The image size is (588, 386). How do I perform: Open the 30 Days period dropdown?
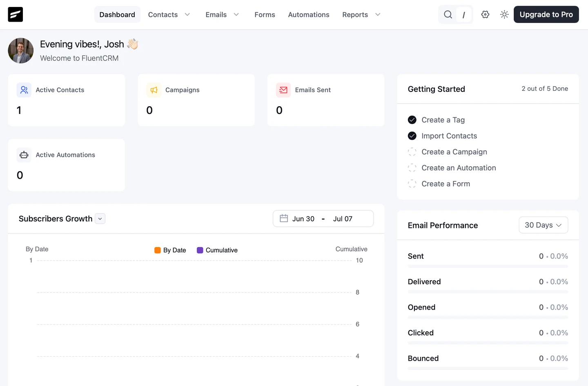543,225
